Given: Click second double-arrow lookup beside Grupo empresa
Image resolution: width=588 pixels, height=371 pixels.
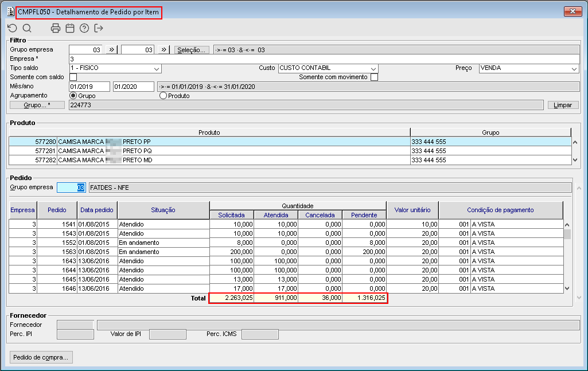Looking at the screenshot, I should click(x=164, y=50).
